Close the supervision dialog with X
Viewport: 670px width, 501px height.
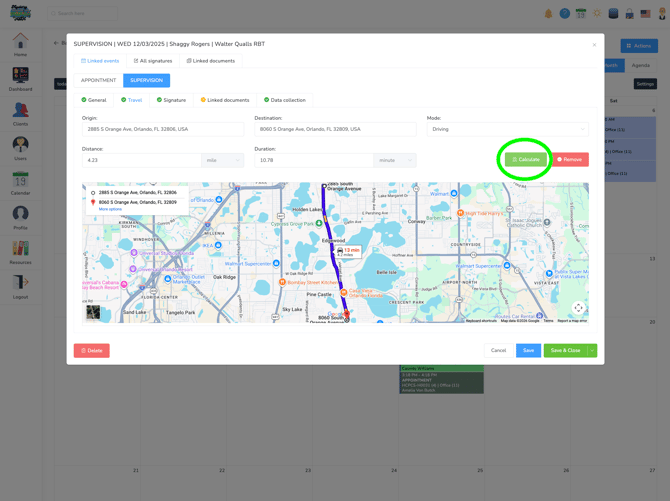[594, 44]
